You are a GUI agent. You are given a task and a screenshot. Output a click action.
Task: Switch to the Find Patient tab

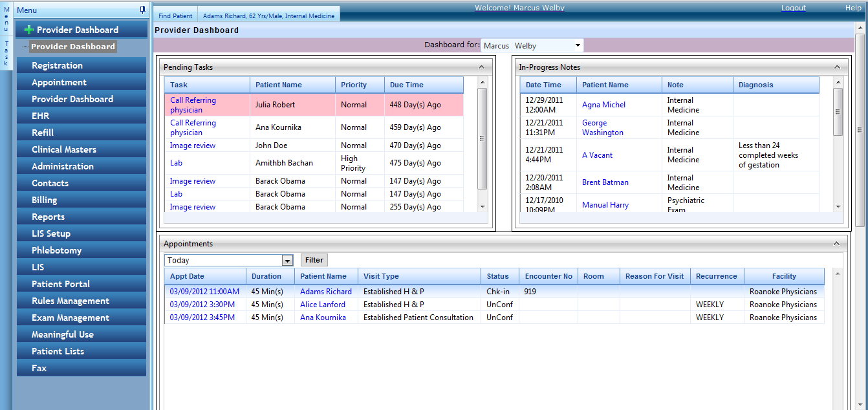175,16
